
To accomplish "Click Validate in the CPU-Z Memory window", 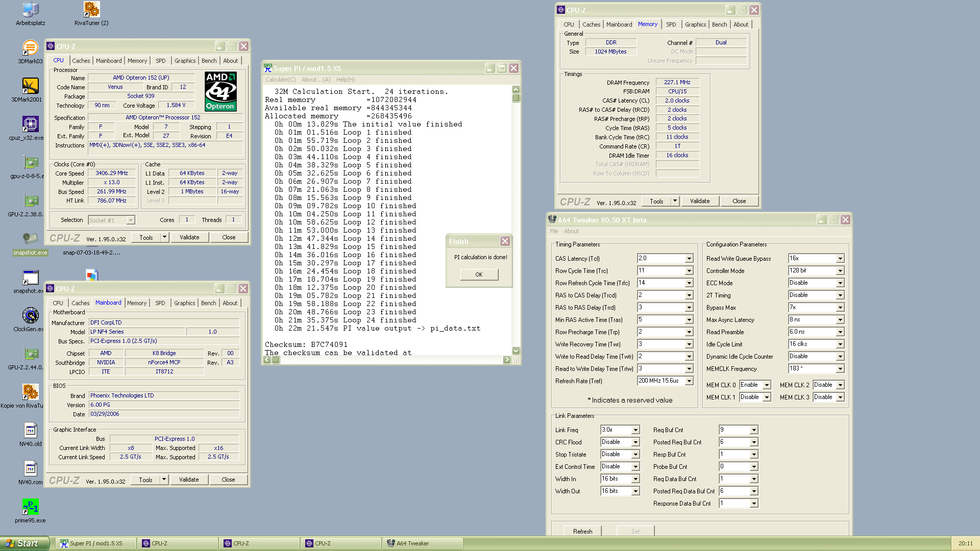I will pyautogui.click(x=700, y=201).
